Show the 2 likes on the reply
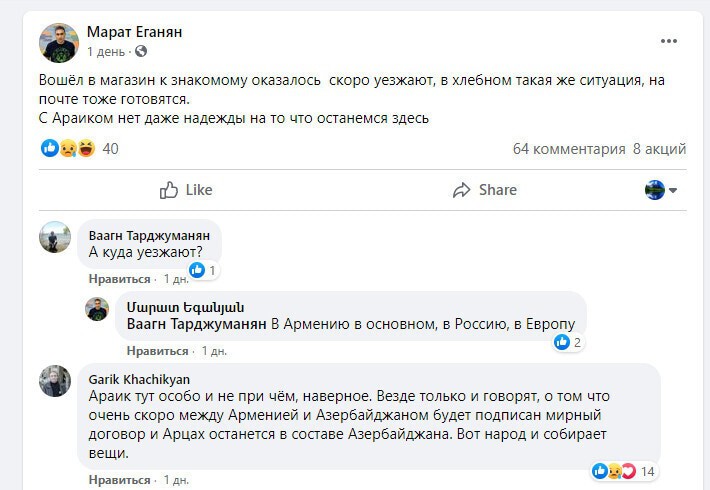Screen dimensions: 710x490 [x=568, y=342]
